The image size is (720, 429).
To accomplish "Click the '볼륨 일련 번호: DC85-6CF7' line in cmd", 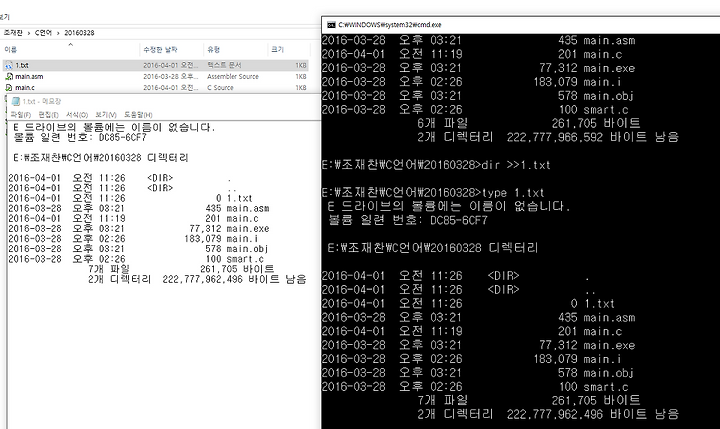I will (407, 220).
